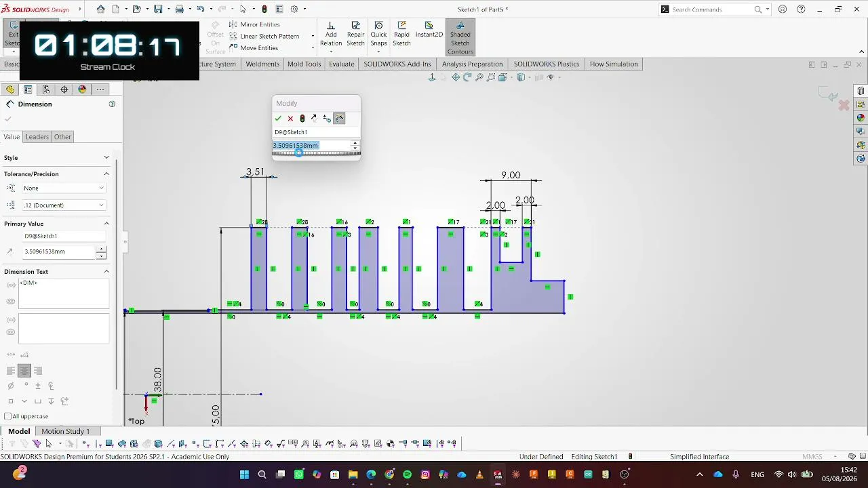Toggle Shaded Sketch Contours

point(460,37)
